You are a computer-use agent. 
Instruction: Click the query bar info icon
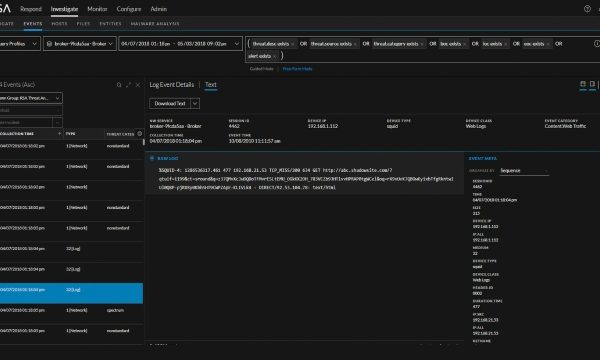pos(597,44)
